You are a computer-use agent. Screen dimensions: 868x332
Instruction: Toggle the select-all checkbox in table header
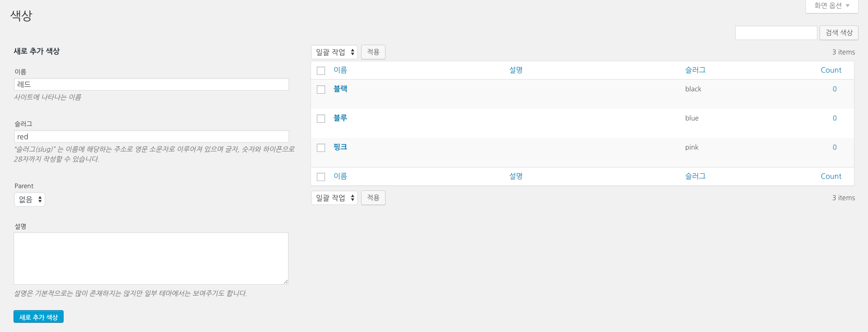coord(321,71)
